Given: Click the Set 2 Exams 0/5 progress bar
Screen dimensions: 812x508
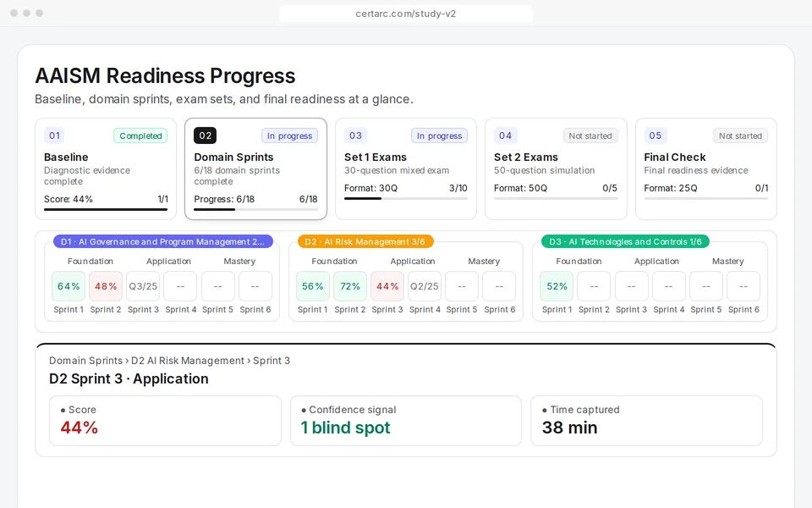Looking at the screenshot, I should [x=556, y=198].
